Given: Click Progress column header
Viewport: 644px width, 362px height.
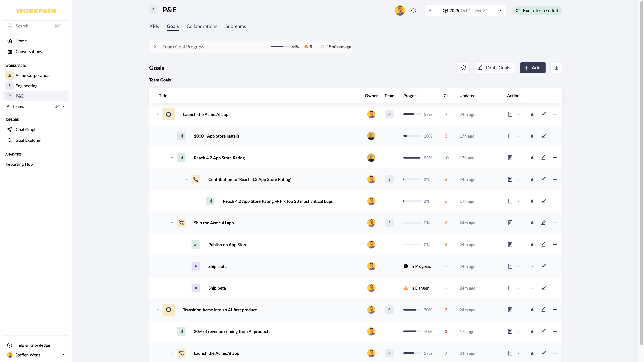Looking at the screenshot, I should [x=411, y=96].
